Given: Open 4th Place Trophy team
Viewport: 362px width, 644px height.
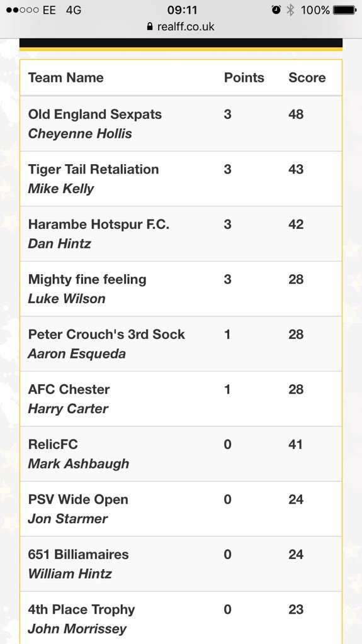Looking at the screenshot, I should 81,609.
